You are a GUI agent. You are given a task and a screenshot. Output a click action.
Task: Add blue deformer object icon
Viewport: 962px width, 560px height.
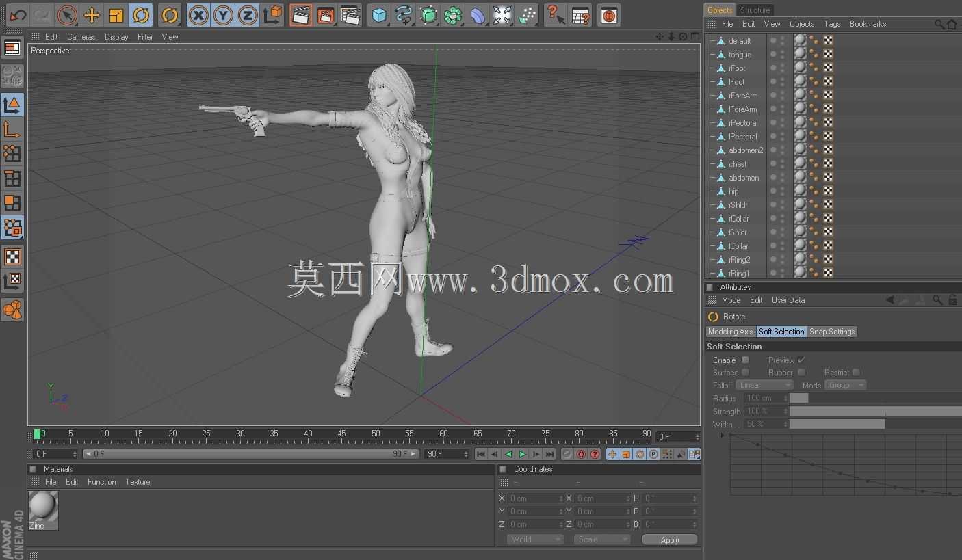click(478, 14)
